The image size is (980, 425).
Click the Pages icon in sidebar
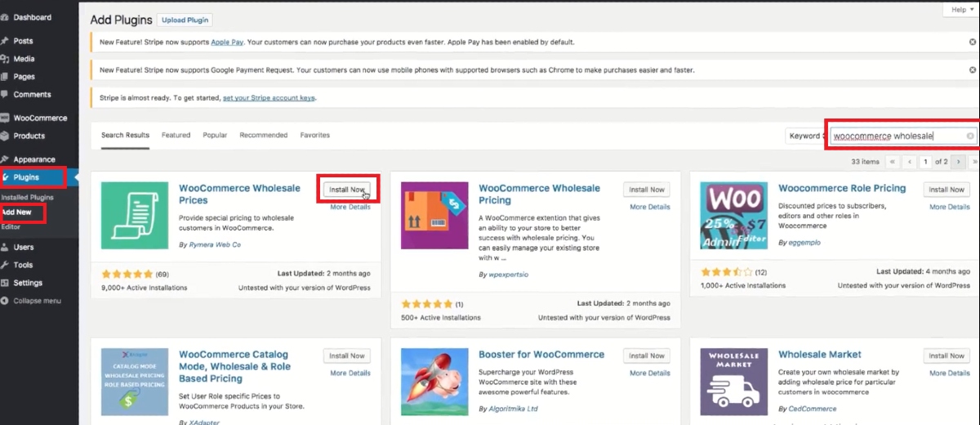(4, 77)
